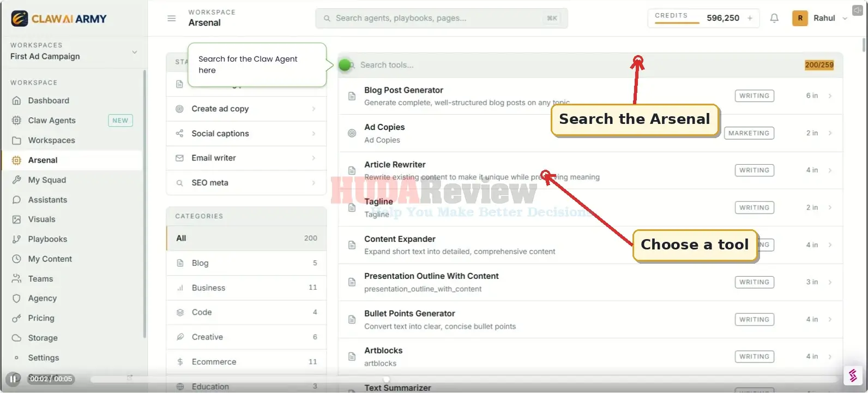Image resolution: width=868 pixels, height=393 pixels.
Task: Open the Email writer chevron
Action: [314, 158]
